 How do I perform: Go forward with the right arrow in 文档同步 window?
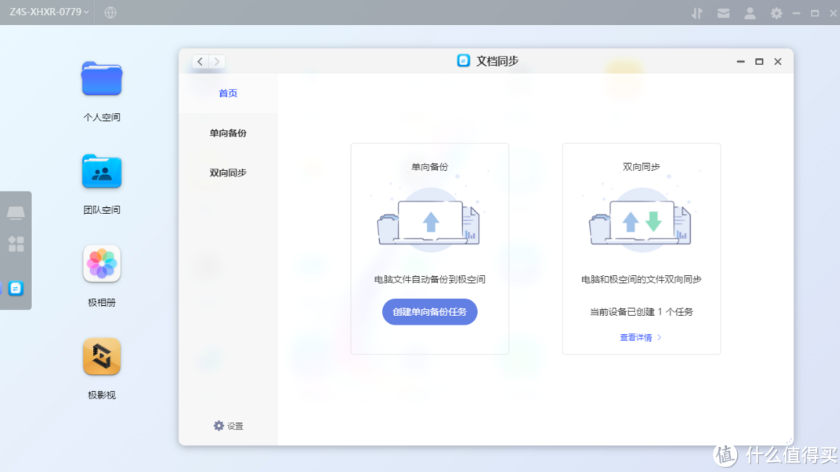point(217,62)
